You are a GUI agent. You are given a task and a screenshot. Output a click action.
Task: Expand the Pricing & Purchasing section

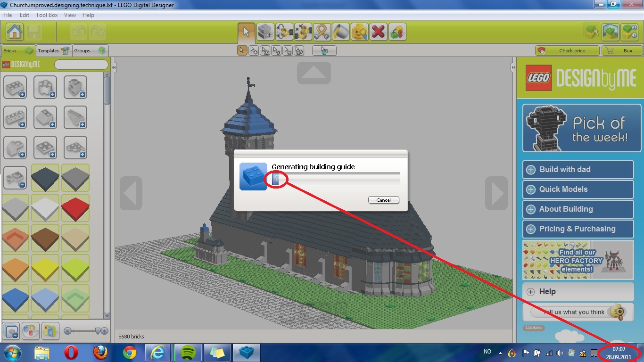point(578,229)
